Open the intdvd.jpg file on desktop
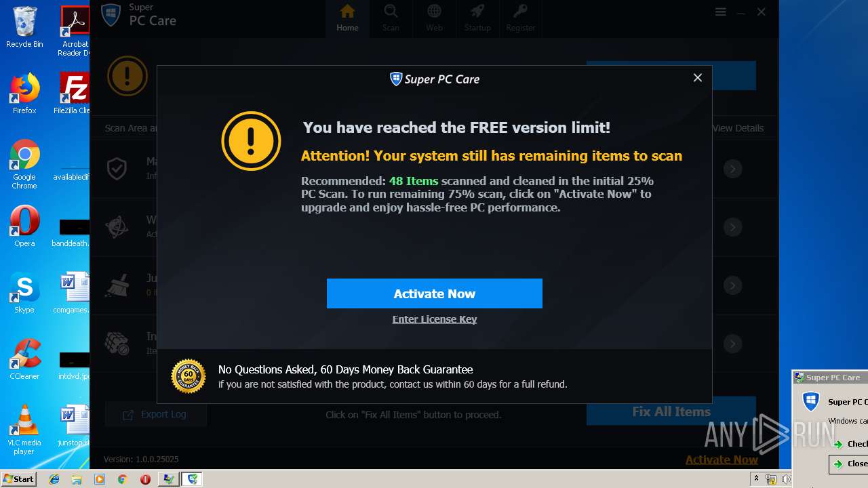868x488 pixels. click(74, 365)
